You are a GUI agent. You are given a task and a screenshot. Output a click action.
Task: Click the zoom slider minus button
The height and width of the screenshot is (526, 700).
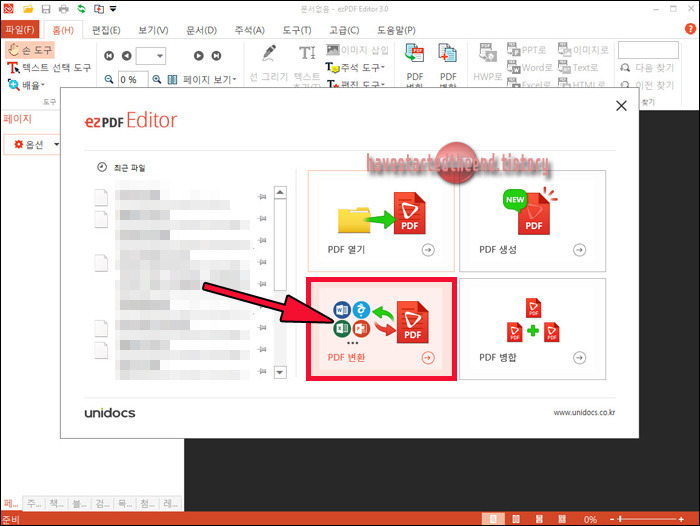[x=612, y=519]
